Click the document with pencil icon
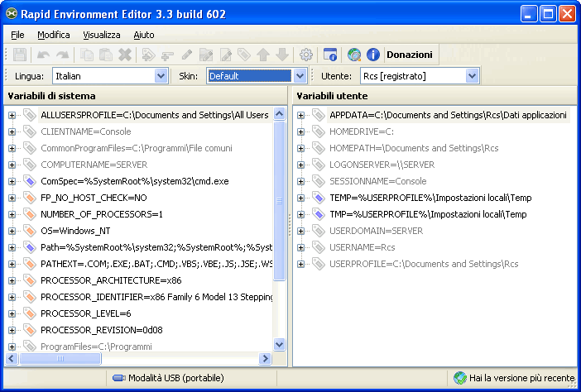The image size is (581, 392). [225, 55]
